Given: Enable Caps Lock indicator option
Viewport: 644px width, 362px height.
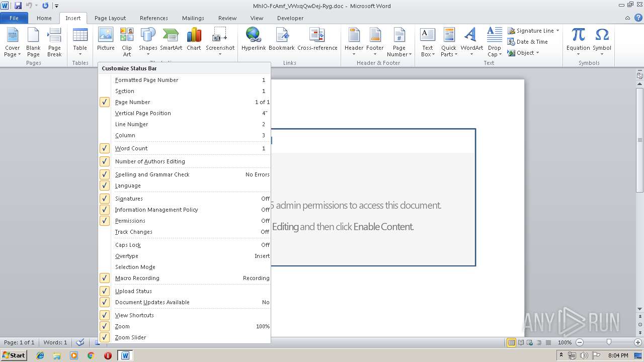Looking at the screenshot, I should [x=185, y=245].
